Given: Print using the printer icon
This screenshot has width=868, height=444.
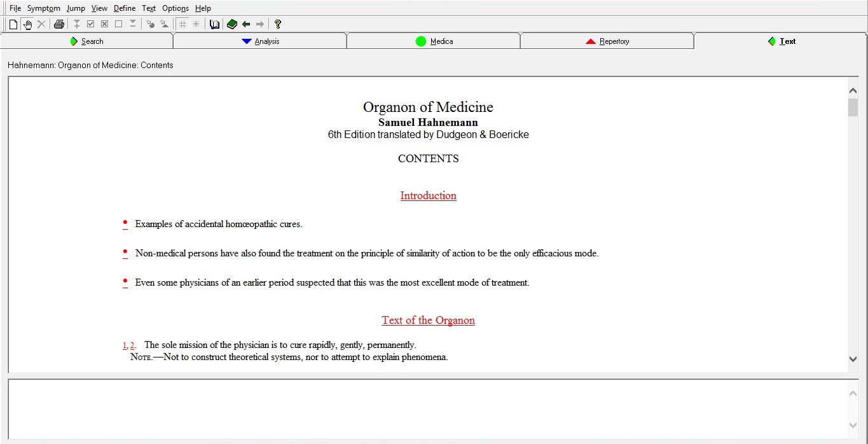Looking at the screenshot, I should (59, 24).
